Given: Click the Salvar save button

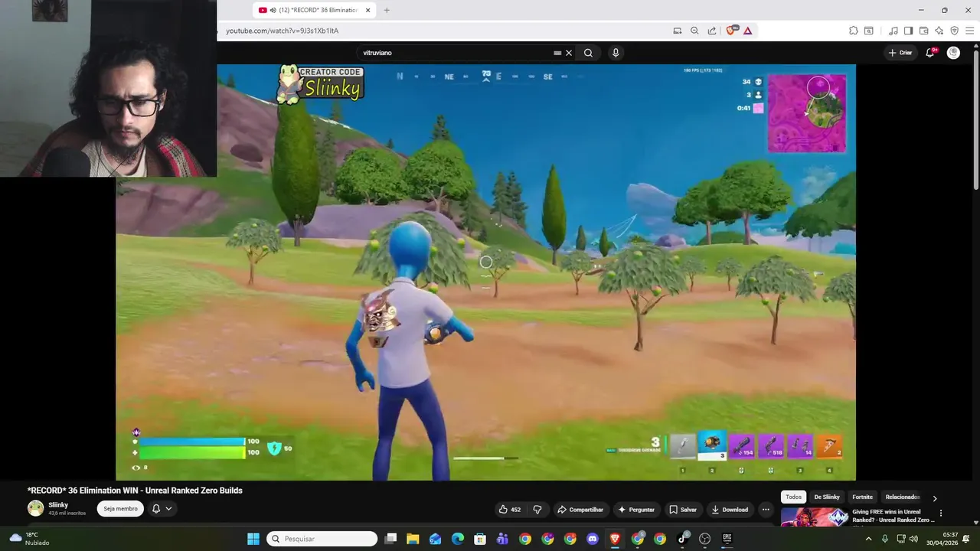Looking at the screenshot, I should tap(683, 510).
